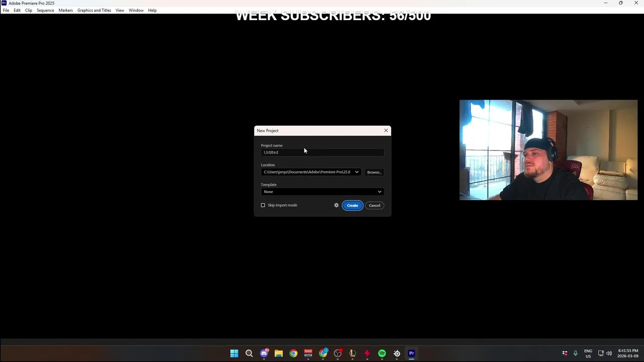Click the ENG US language indicator
Image resolution: width=644 pixels, height=362 pixels.
tap(588, 353)
